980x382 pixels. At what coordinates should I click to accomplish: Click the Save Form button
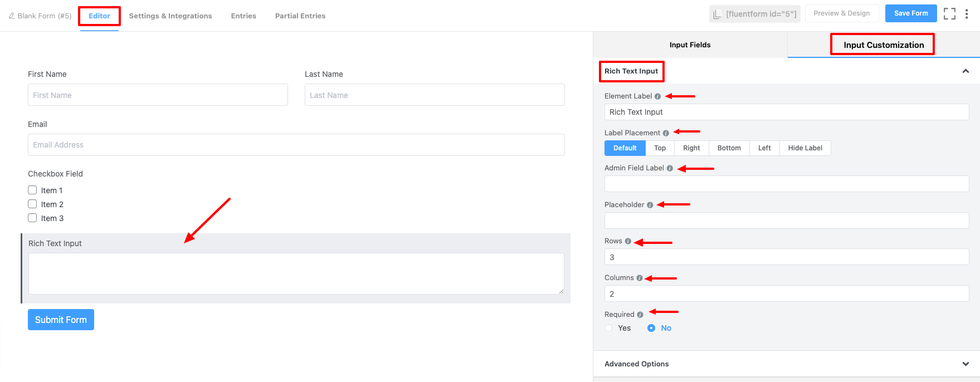click(911, 13)
